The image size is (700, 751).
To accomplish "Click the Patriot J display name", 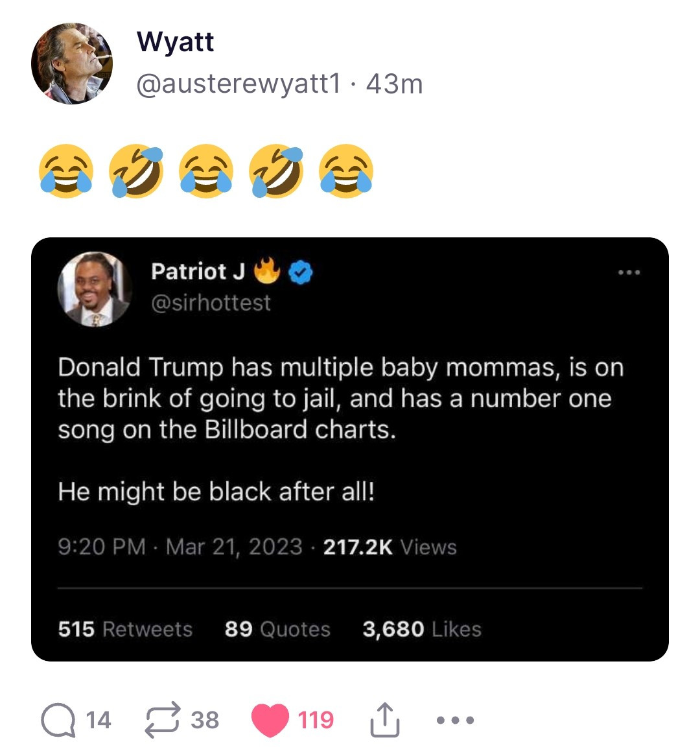I will coord(198,271).
